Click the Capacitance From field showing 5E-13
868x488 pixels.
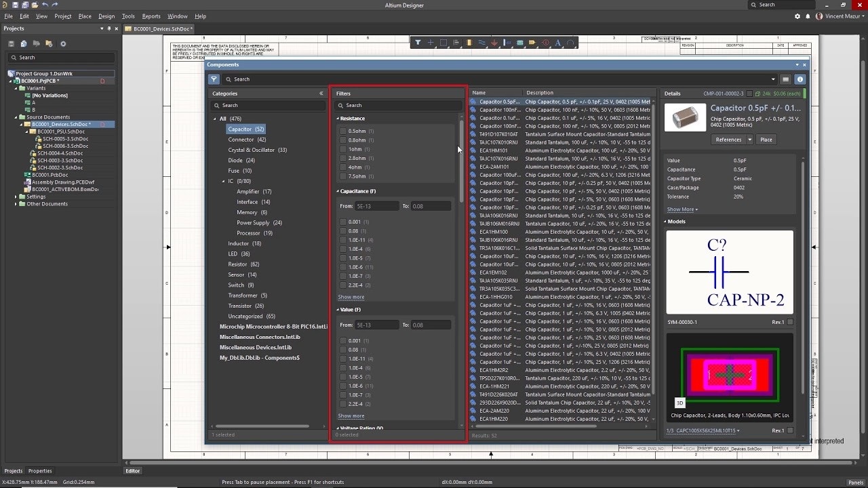[376, 206]
